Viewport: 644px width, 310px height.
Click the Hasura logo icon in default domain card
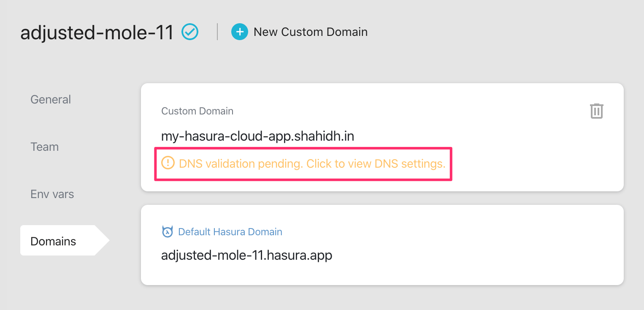168,232
